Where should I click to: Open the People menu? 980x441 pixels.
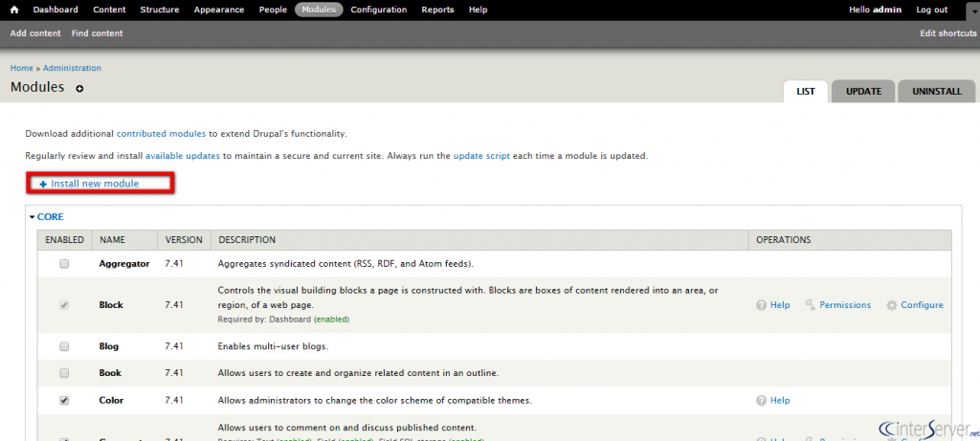point(273,10)
